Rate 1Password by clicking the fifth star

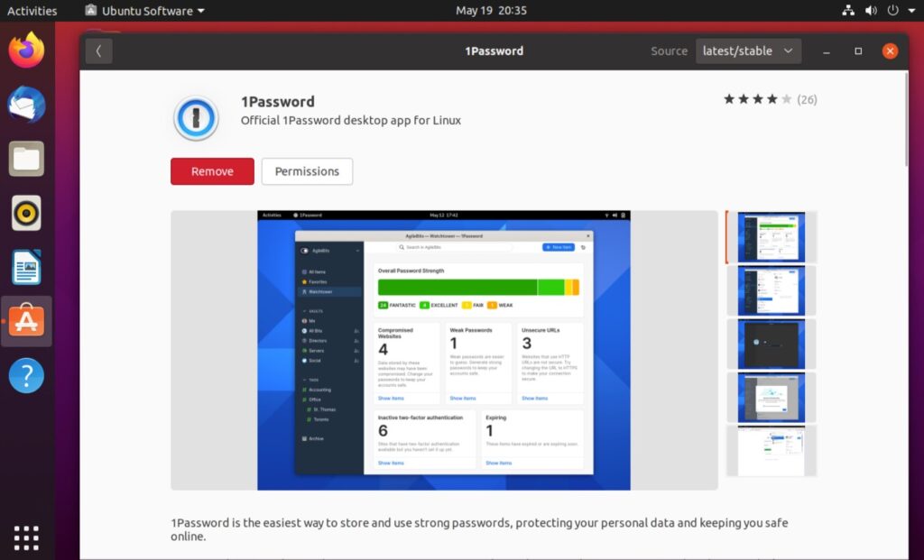(x=785, y=100)
